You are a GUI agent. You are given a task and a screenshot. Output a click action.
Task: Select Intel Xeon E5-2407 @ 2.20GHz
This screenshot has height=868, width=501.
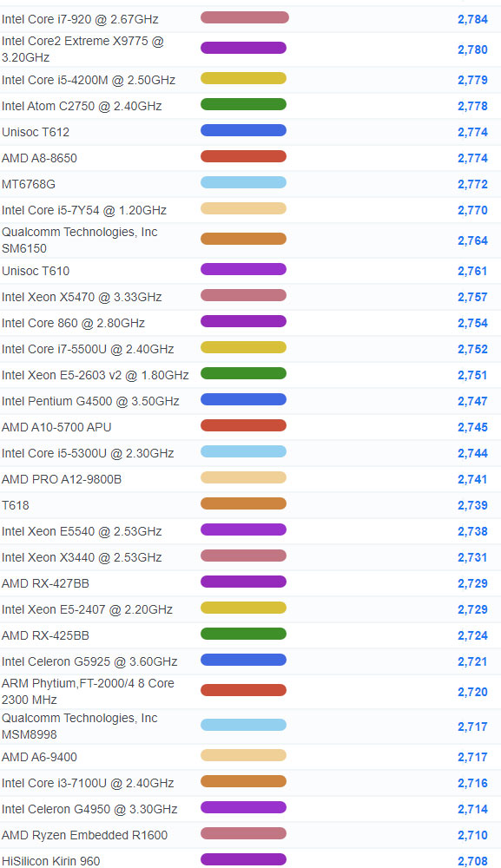pos(87,609)
